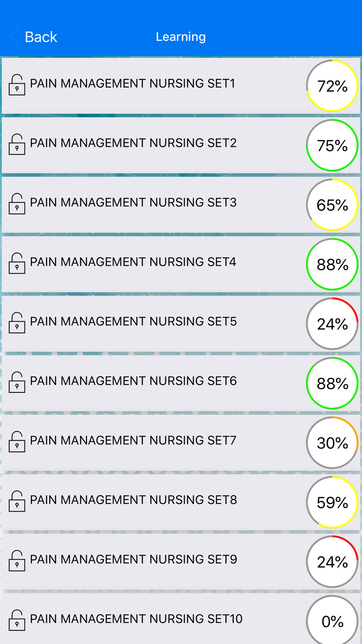This screenshot has height=644, width=362.
Task: Select the orange 30% progress ring
Action: (332, 443)
